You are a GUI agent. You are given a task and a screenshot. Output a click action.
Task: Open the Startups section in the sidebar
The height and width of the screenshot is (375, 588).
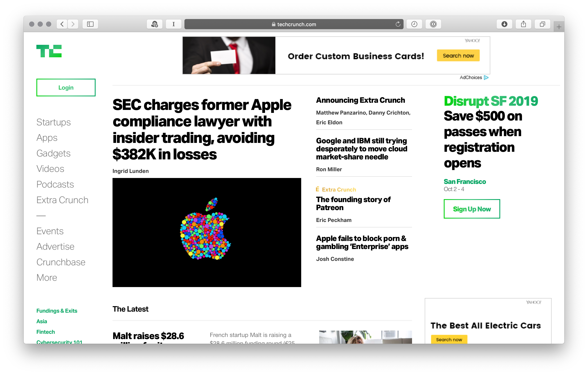click(54, 122)
